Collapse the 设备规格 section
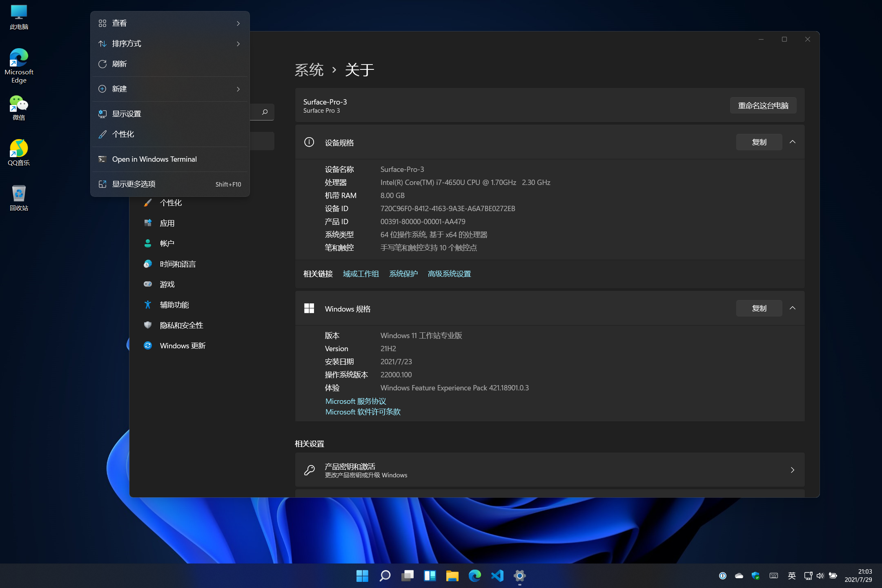The width and height of the screenshot is (882, 588). click(x=793, y=142)
